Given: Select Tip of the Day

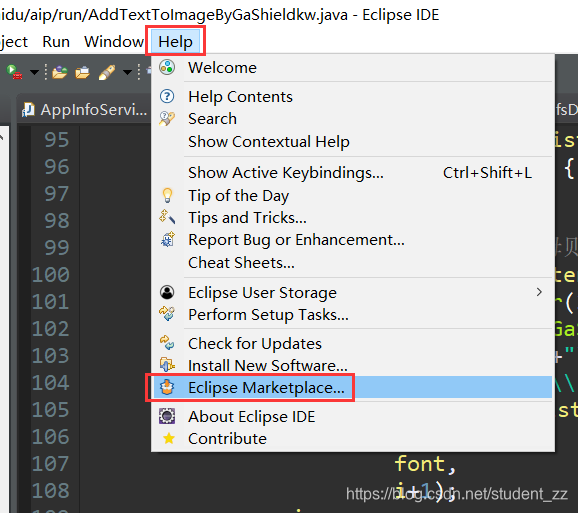Looking at the screenshot, I should click(352, 195).
